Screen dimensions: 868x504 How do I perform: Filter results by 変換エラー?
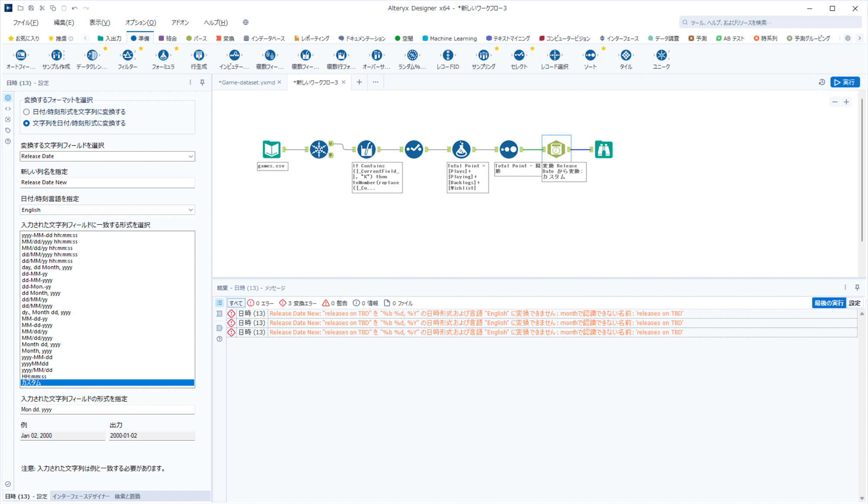click(298, 303)
